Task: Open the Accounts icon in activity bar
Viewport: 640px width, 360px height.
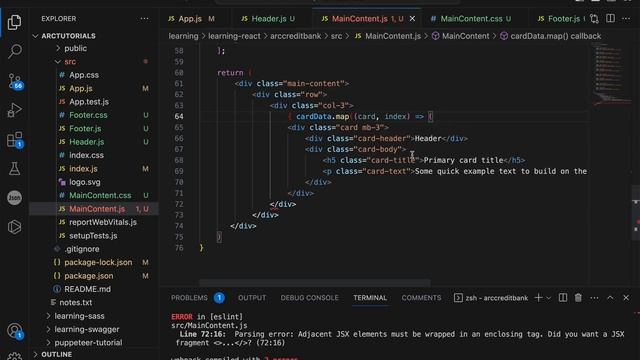Action: 15,331
